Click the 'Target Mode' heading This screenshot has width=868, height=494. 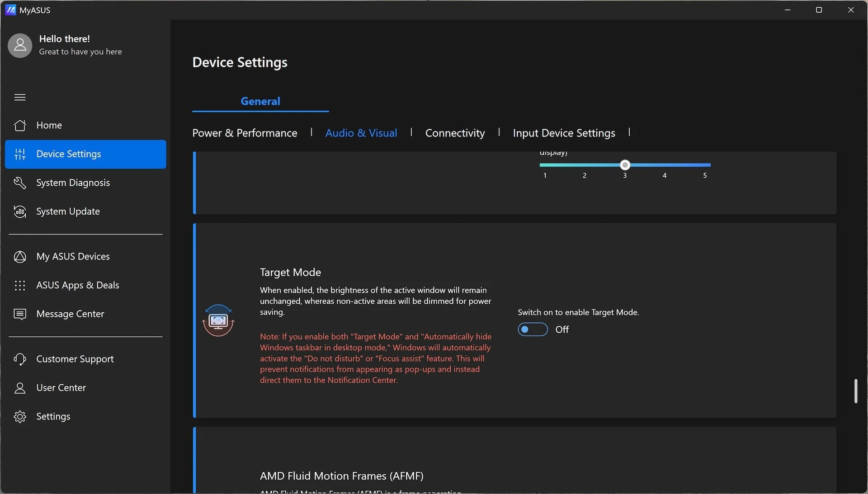pyautogui.click(x=290, y=272)
